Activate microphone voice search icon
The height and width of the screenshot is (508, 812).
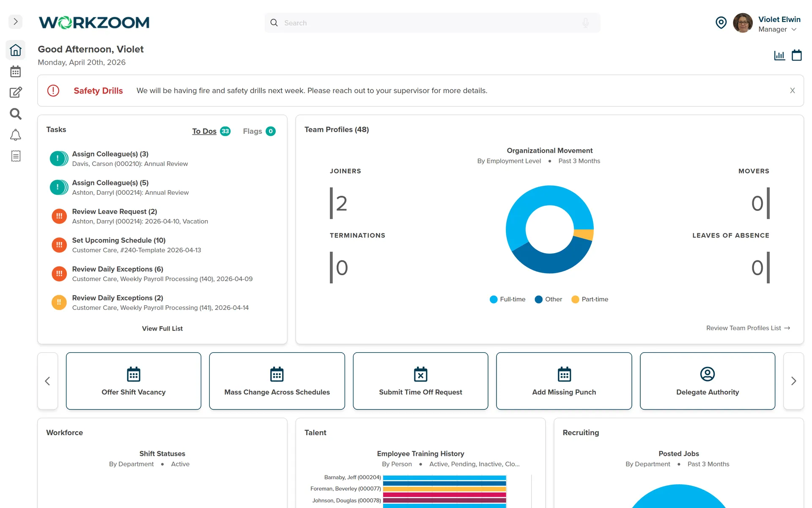click(x=586, y=23)
